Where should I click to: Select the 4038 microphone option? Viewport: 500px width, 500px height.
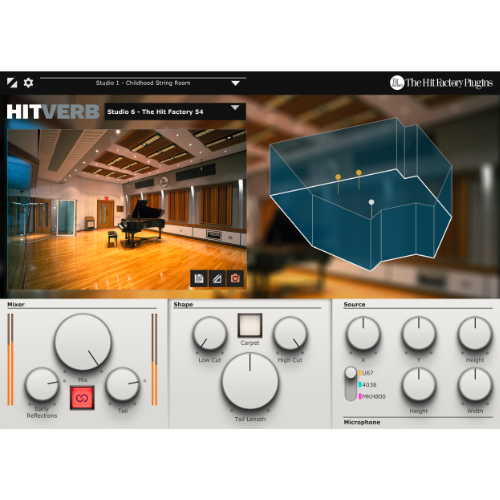[368, 385]
